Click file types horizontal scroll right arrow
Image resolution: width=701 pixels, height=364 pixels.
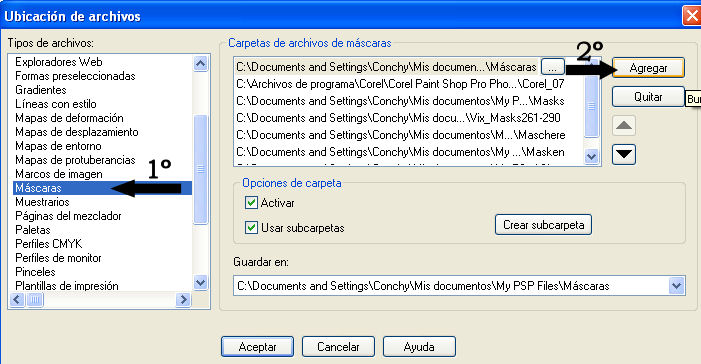coord(183,299)
